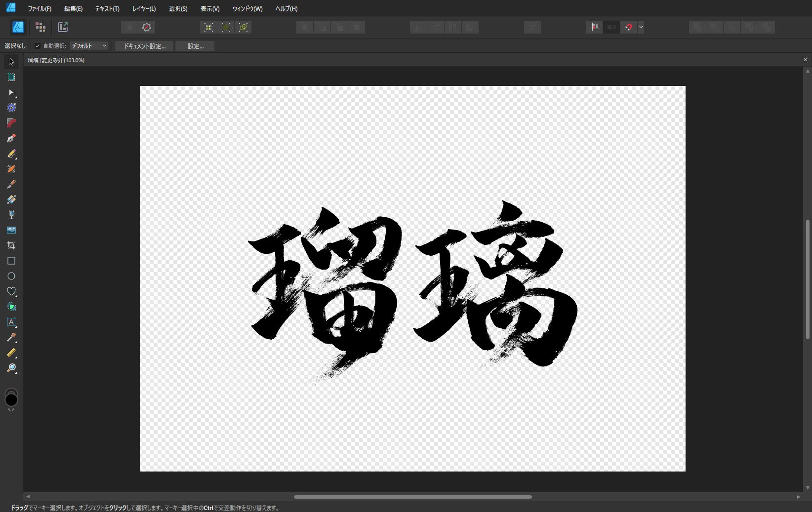This screenshot has width=812, height=512.
Task: Pick the Transparency (wine glass) tool
Action: click(11, 215)
